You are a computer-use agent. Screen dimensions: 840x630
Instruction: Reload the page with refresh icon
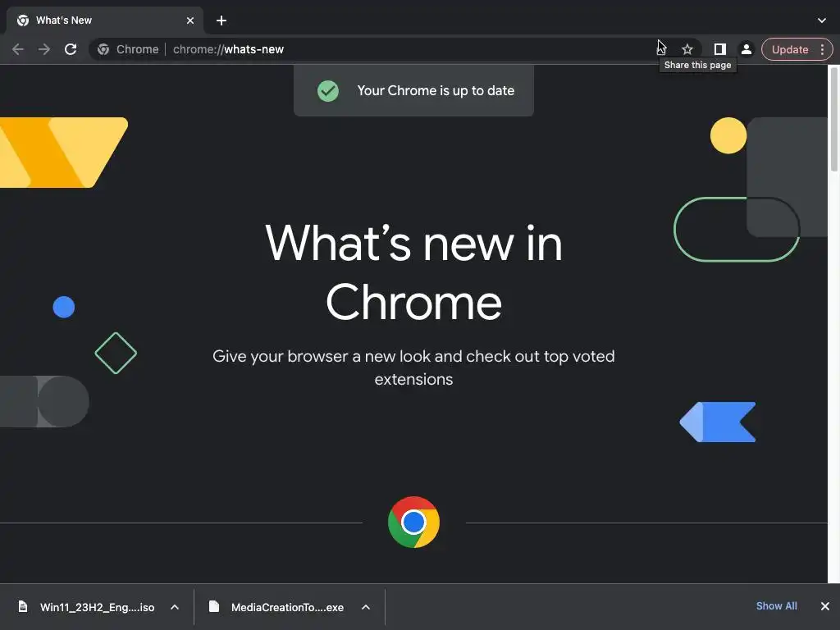(71, 49)
